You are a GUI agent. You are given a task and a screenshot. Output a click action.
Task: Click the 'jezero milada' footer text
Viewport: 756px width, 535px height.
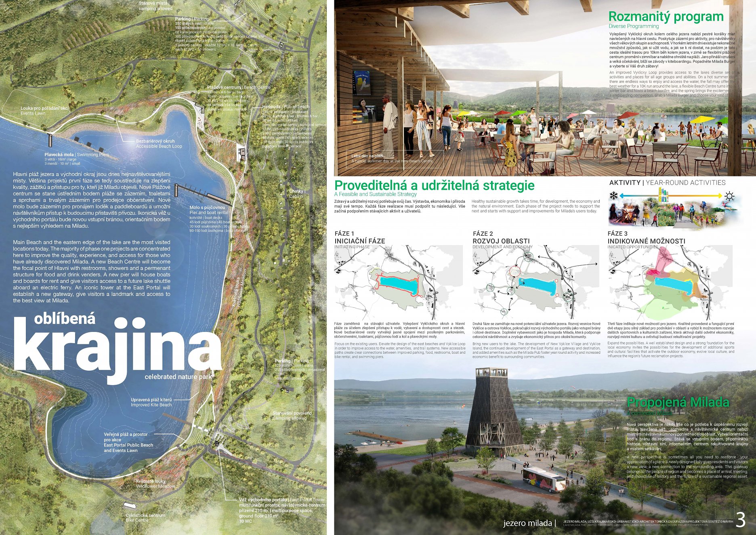coord(527,523)
